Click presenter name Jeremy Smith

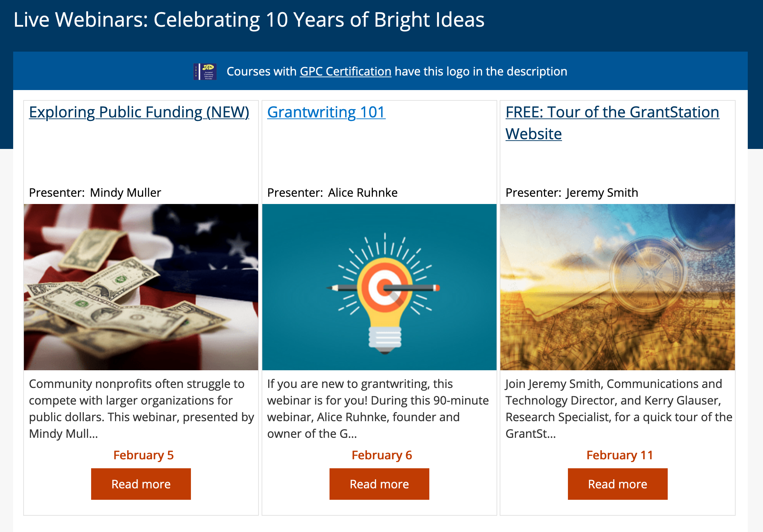602,193
